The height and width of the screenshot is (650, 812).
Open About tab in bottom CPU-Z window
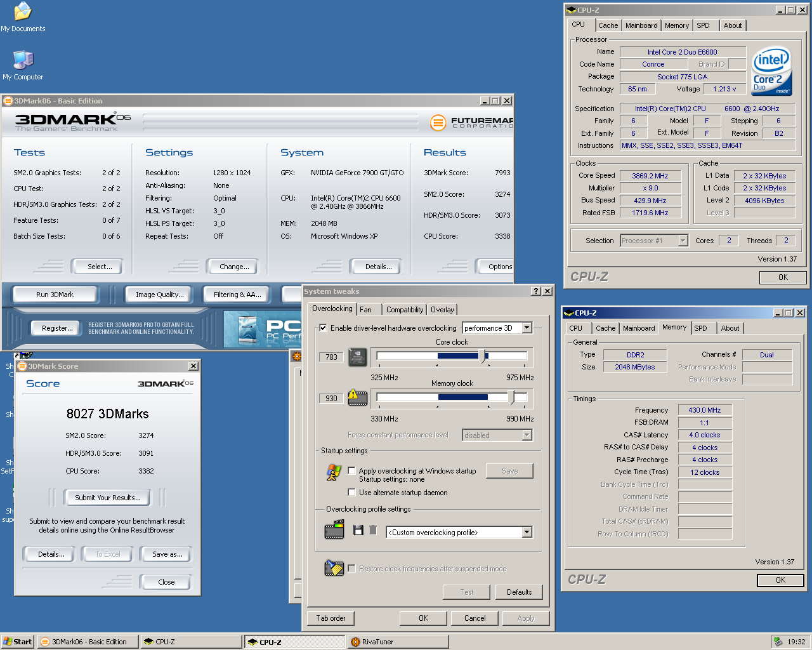coord(730,328)
